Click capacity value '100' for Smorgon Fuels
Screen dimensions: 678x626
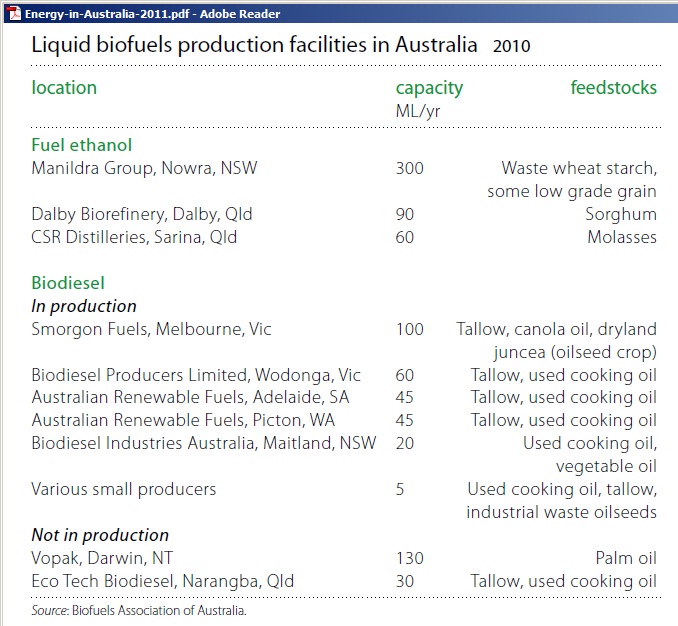(x=409, y=329)
